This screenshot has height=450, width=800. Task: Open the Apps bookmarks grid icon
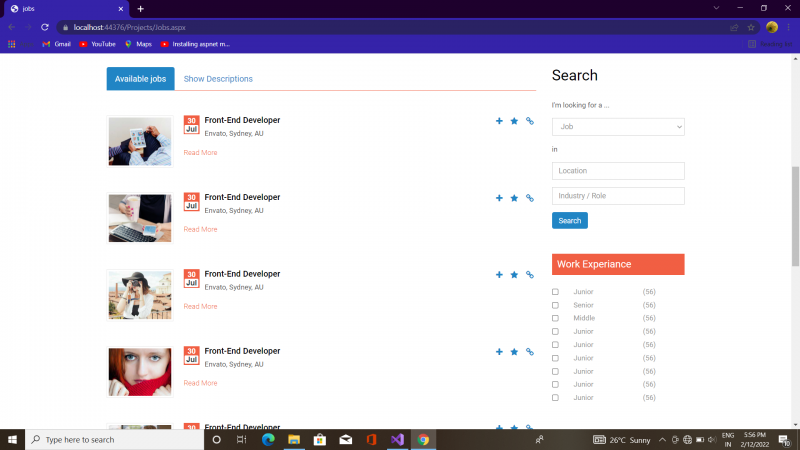pos(11,44)
